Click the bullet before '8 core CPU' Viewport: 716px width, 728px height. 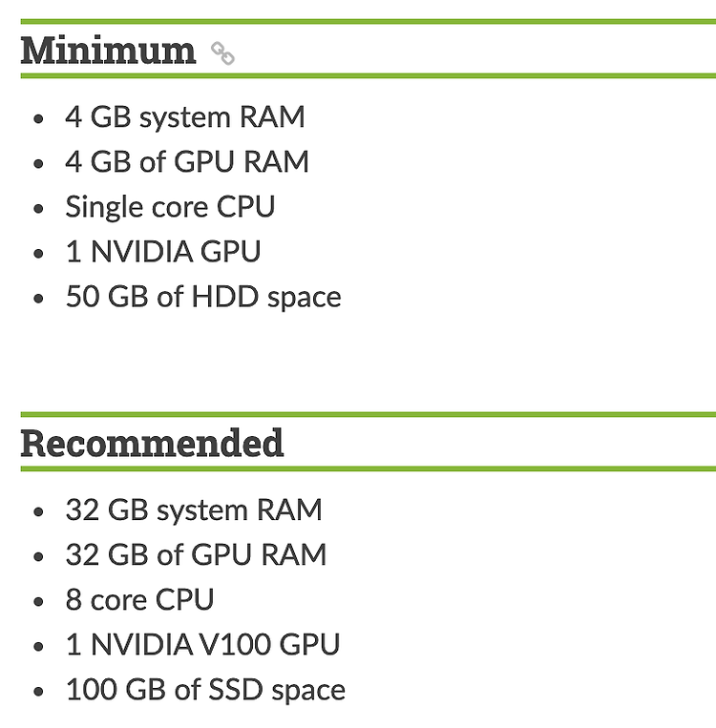click(38, 601)
